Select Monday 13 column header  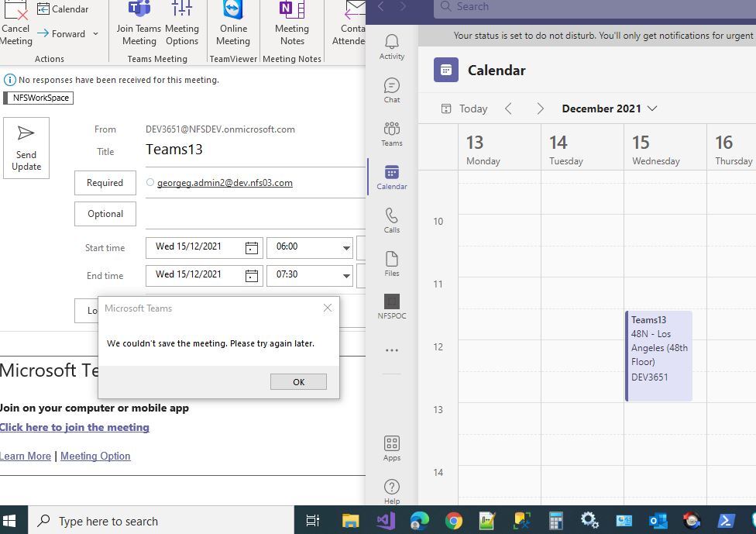click(x=500, y=147)
